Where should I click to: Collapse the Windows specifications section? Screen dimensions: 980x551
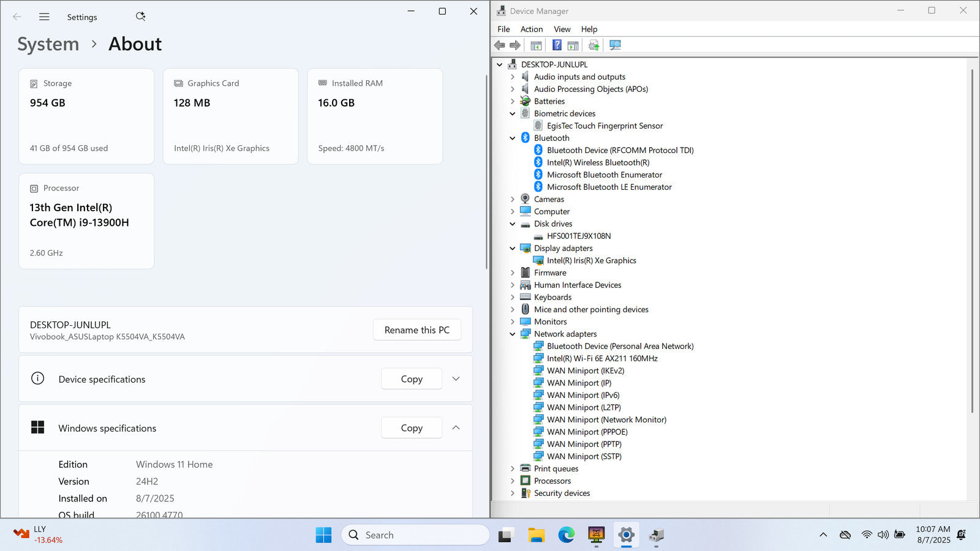(x=456, y=428)
